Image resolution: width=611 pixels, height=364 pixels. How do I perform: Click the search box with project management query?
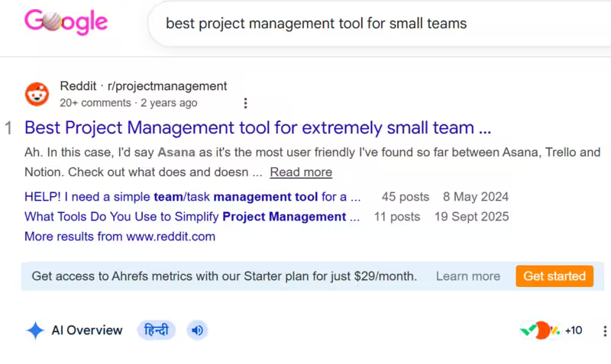(380, 24)
